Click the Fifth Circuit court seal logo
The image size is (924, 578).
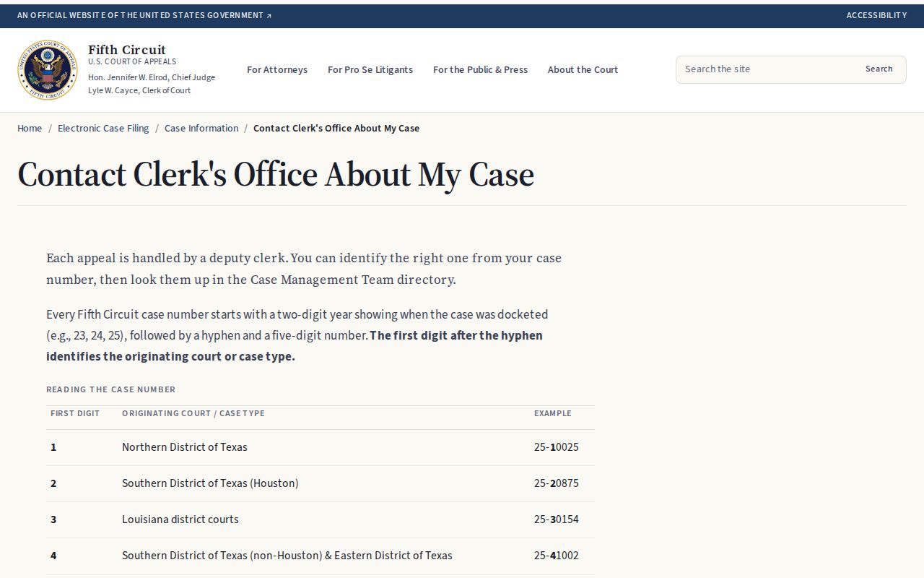click(x=48, y=70)
